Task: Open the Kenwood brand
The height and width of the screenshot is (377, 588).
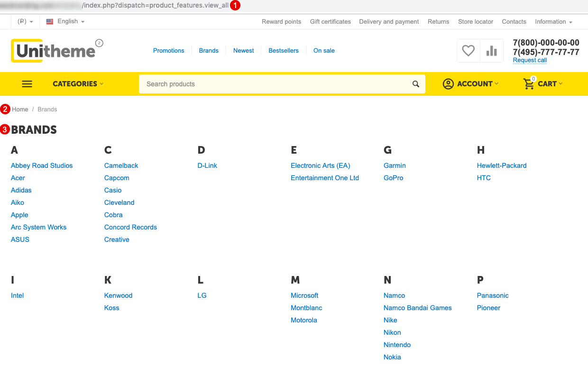Action: pyautogui.click(x=119, y=295)
